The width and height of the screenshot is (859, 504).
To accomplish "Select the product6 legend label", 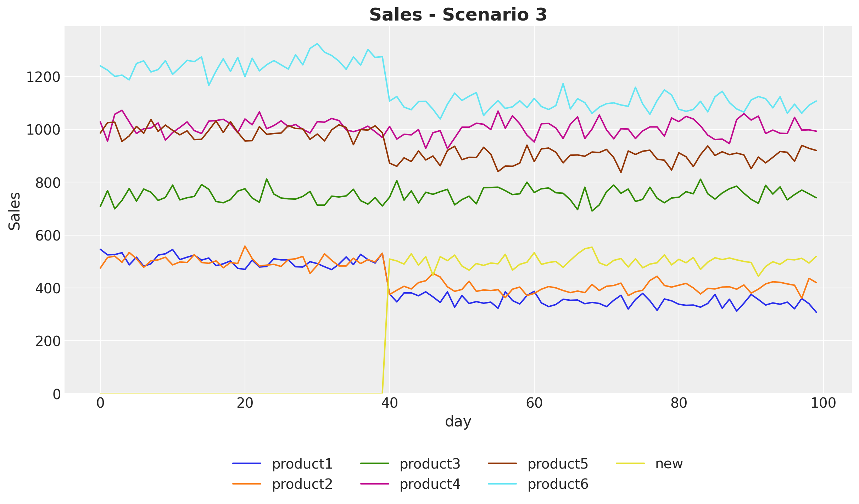I will tap(558, 484).
